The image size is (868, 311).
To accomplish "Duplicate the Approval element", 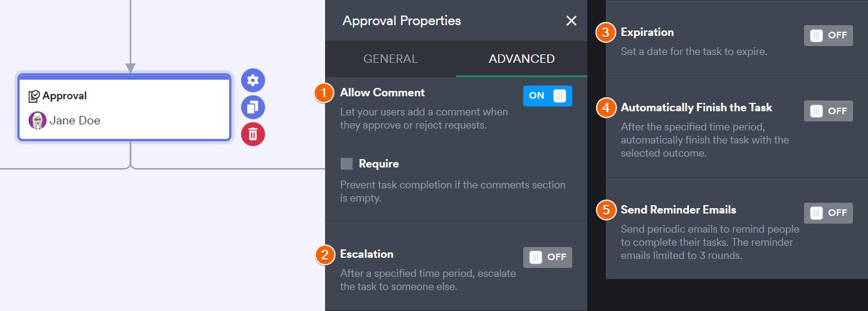I will pyautogui.click(x=253, y=107).
